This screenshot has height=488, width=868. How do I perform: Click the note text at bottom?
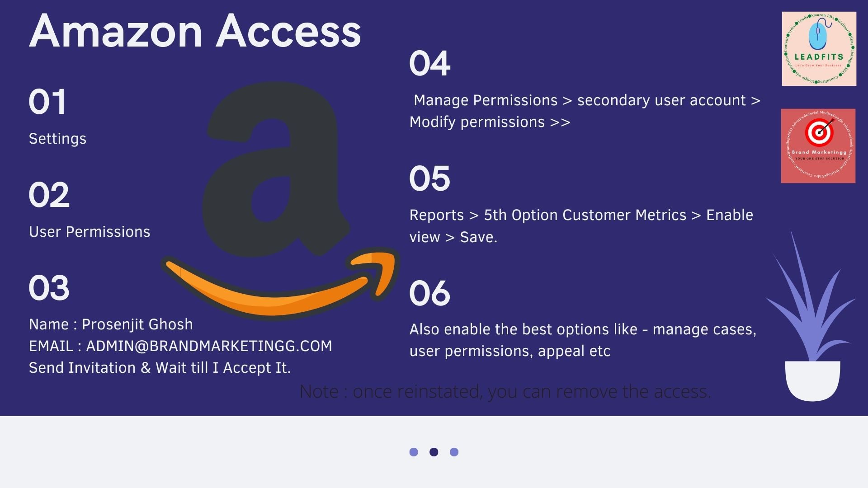[505, 390]
